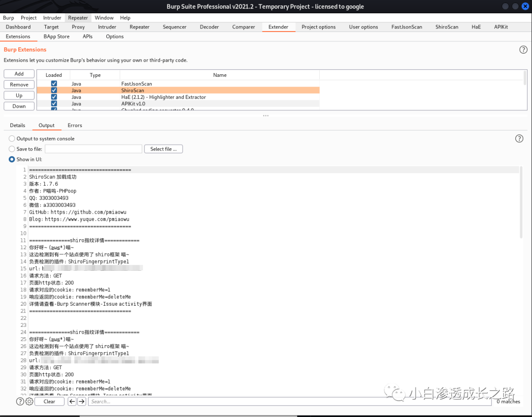Open the Extender options gear icon
This screenshot has width=532, height=417.
click(29, 401)
